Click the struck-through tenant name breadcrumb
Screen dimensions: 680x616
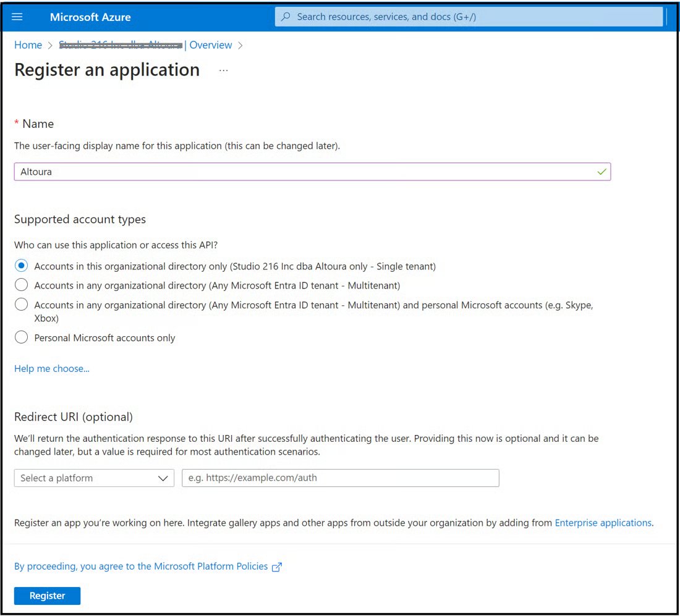[121, 45]
